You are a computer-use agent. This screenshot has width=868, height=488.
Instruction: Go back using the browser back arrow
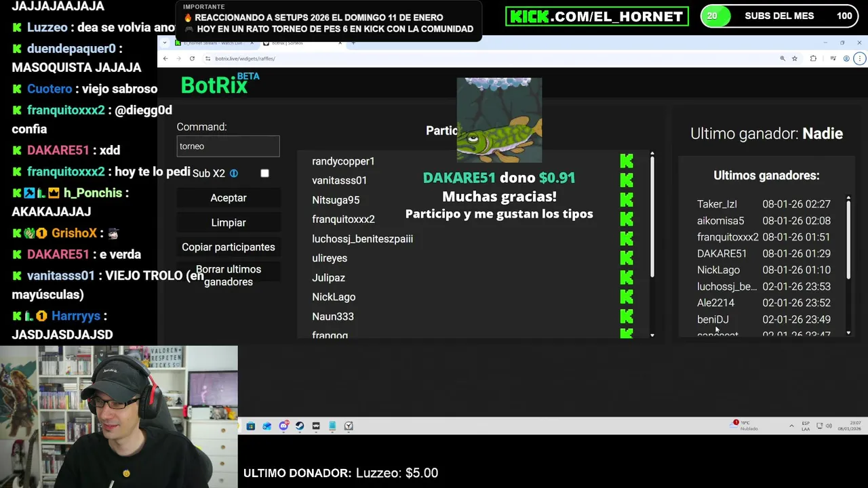coord(165,58)
